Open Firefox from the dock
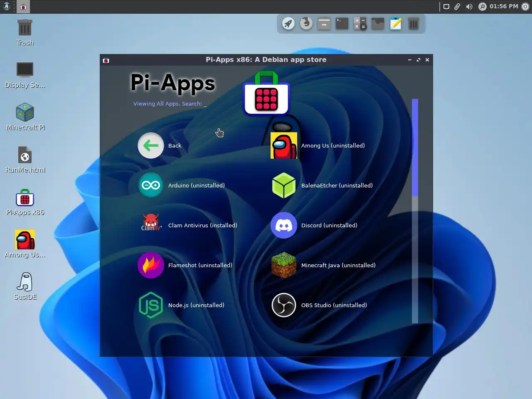The height and width of the screenshot is (399, 532). click(306, 23)
